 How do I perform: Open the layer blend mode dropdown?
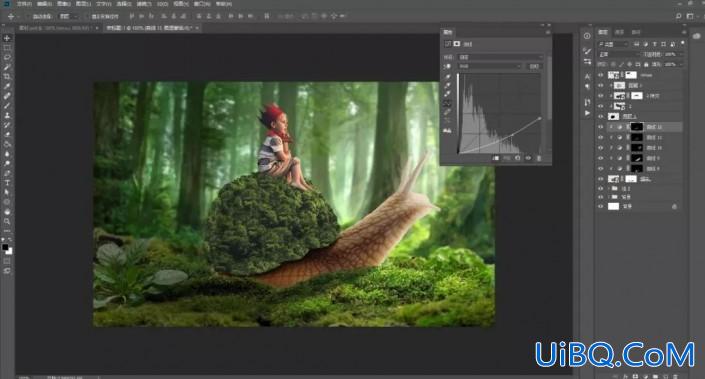(620, 54)
